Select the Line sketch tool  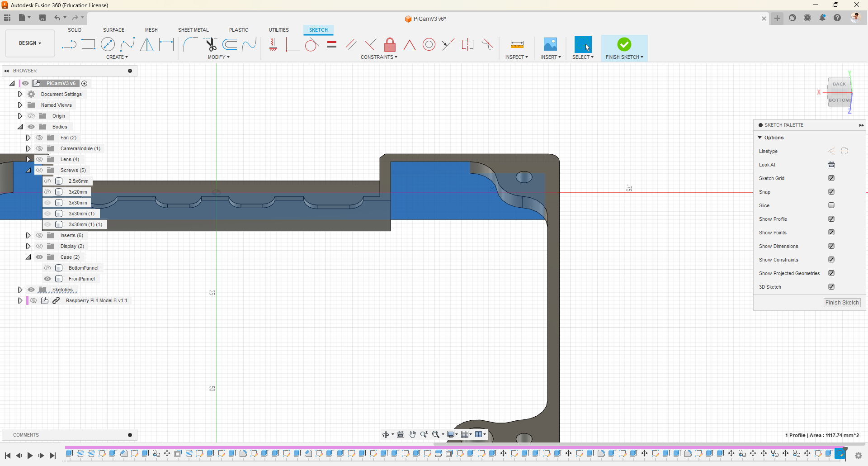click(x=69, y=44)
